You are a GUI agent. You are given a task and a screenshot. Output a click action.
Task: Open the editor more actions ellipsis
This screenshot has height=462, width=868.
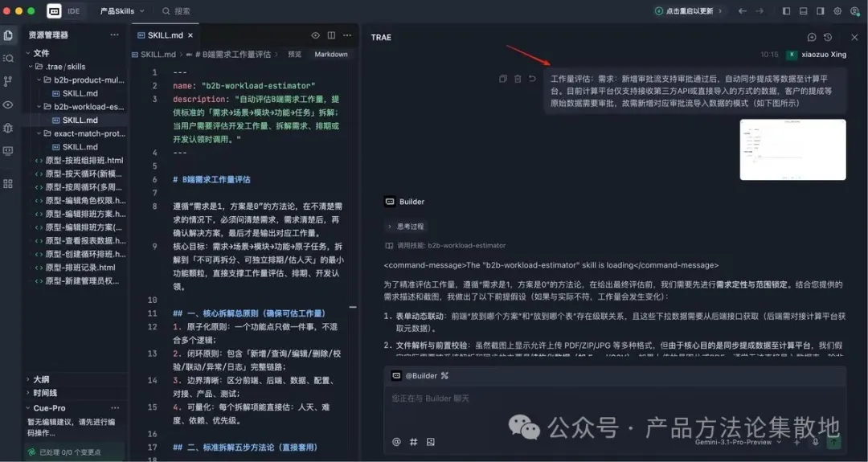[x=347, y=35]
